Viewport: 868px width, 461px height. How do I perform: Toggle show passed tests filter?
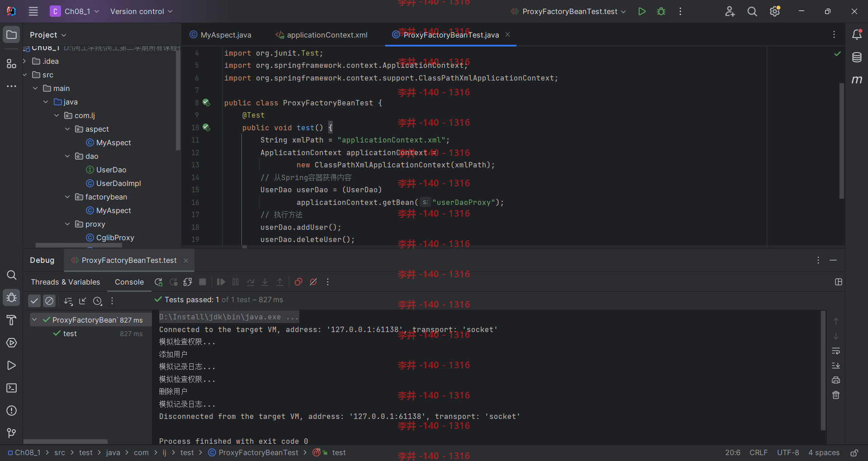pyautogui.click(x=34, y=300)
